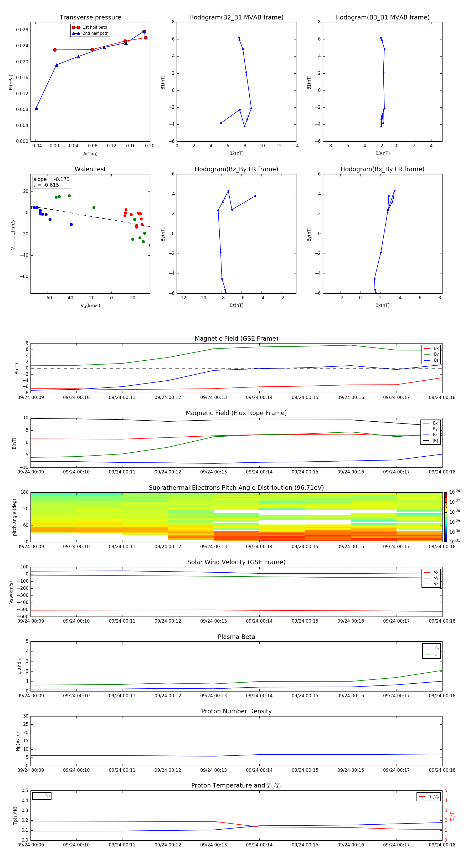Viewport: 473px width, 868px height.
Task: Click the "Hodogram(B2_B1 MVAB frame)" title
Action: [x=236, y=18]
